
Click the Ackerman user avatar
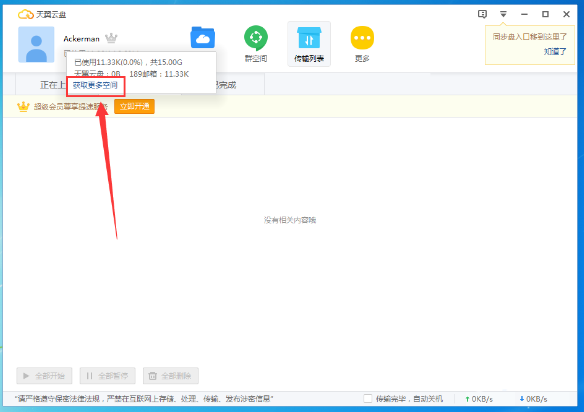36,44
